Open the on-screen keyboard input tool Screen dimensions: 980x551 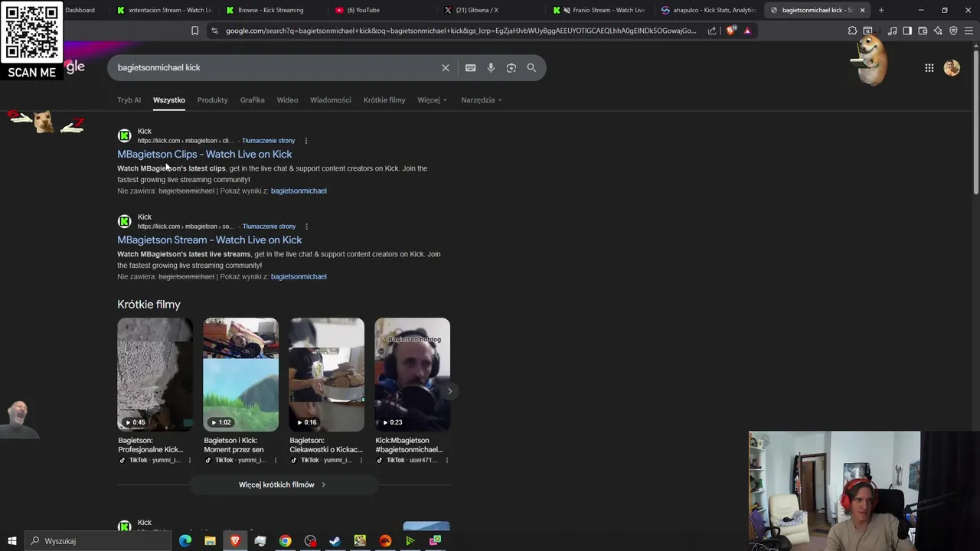(x=470, y=67)
